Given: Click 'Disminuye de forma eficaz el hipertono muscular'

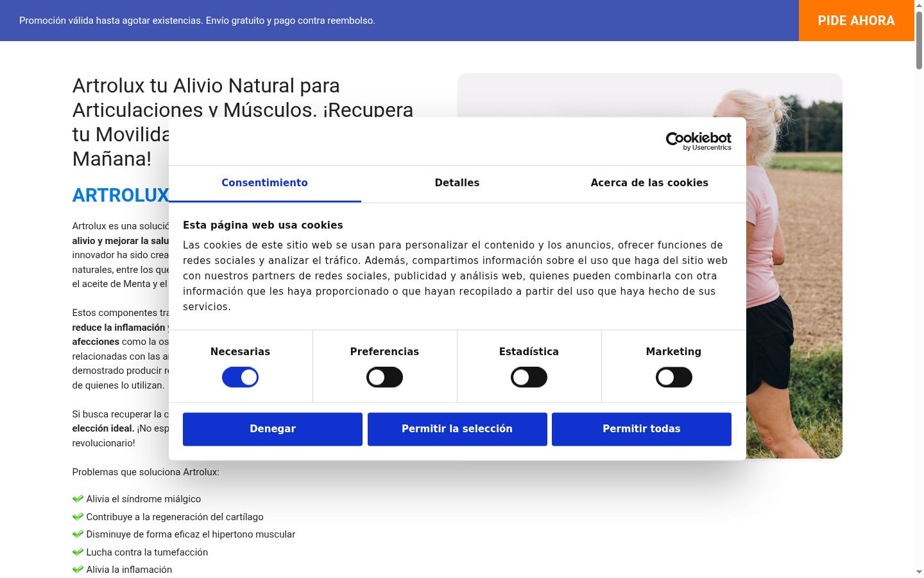Looking at the screenshot, I should pyautogui.click(x=191, y=534).
